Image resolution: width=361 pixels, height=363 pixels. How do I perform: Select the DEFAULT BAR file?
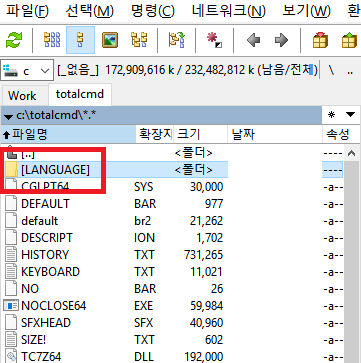(173, 204)
